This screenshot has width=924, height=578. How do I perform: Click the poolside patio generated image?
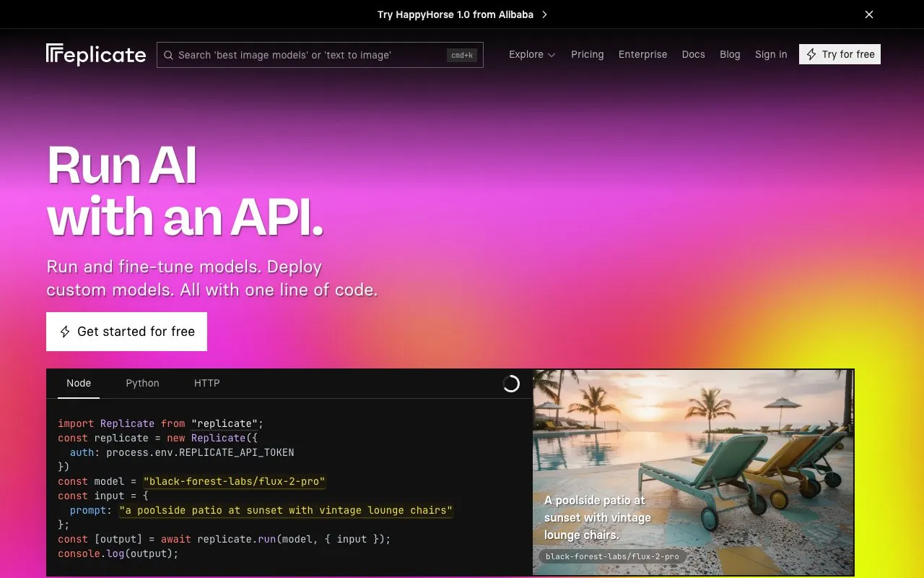[693, 472]
